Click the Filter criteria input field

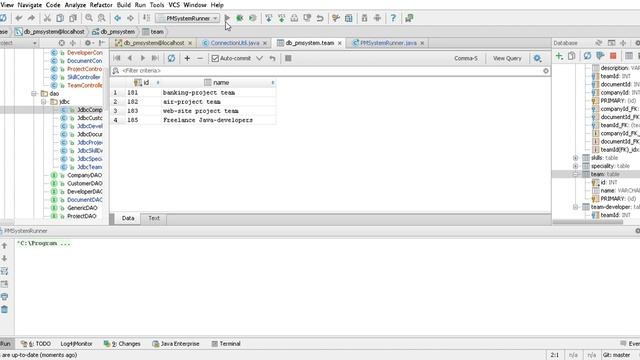pyautogui.click(x=331, y=71)
